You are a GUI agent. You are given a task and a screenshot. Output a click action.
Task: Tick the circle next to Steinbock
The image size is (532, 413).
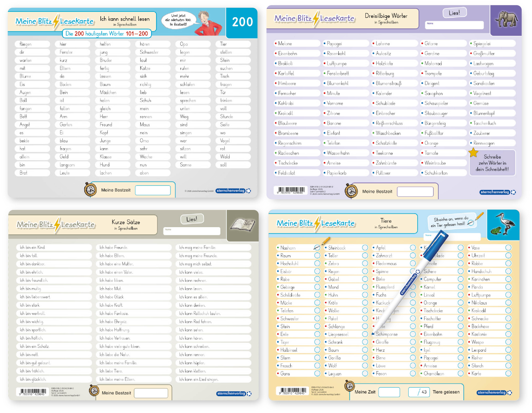(x=365, y=248)
